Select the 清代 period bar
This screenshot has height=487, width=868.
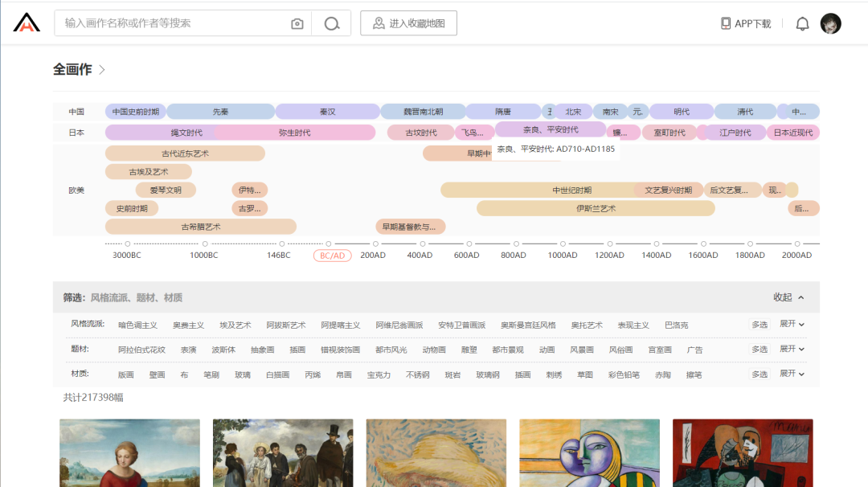(x=745, y=112)
